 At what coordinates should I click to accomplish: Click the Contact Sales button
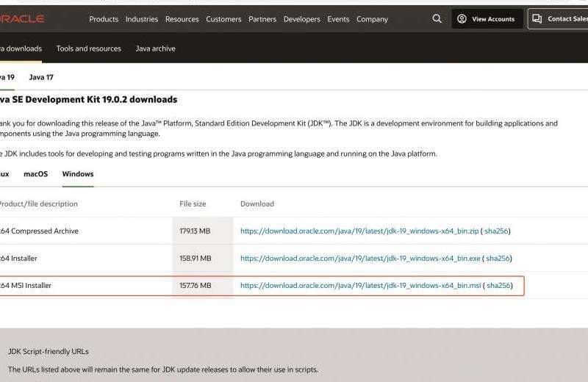[560, 19]
